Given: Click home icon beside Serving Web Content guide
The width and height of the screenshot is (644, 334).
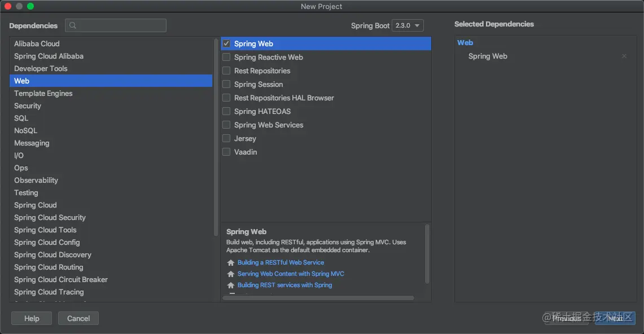Looking at the screenshot, I should coord(230,274).
